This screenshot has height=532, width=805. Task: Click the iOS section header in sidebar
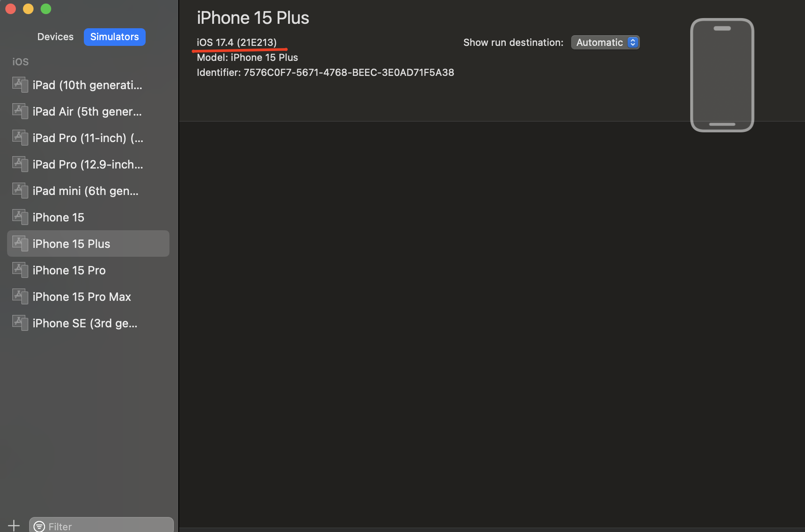pyautogui.click(x=20, y=62)
